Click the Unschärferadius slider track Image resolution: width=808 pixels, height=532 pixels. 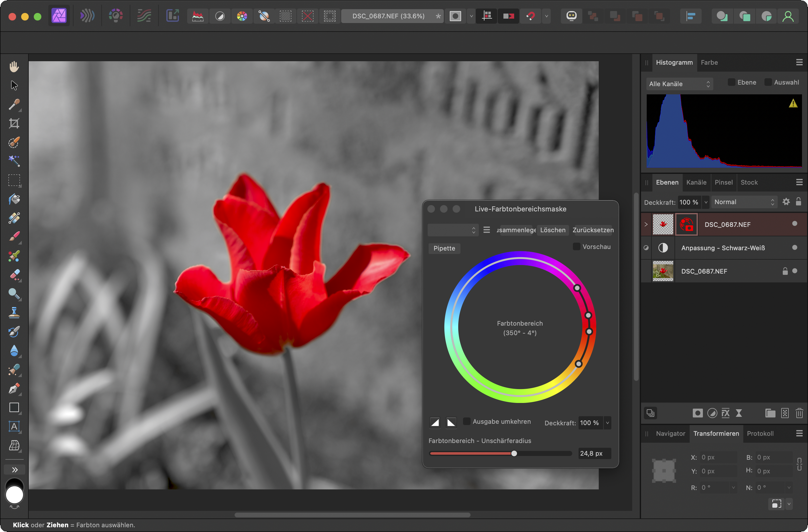[500, 453]
